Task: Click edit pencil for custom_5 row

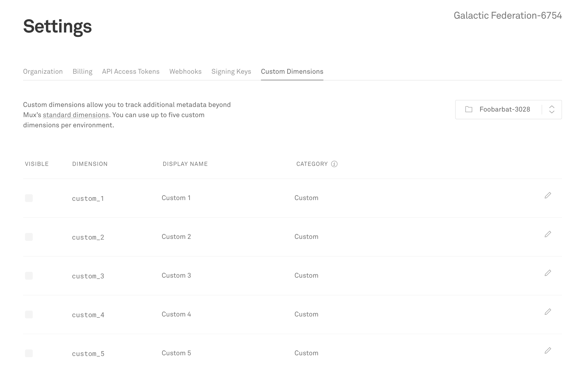Action: point(548,350)
